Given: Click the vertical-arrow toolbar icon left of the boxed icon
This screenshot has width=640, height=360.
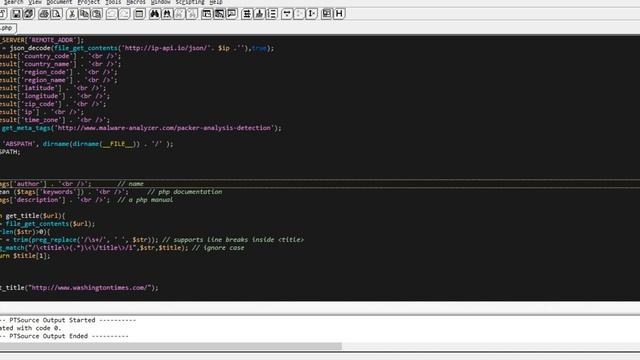Looking at the screenshot, I should click(x=312, y=14).
